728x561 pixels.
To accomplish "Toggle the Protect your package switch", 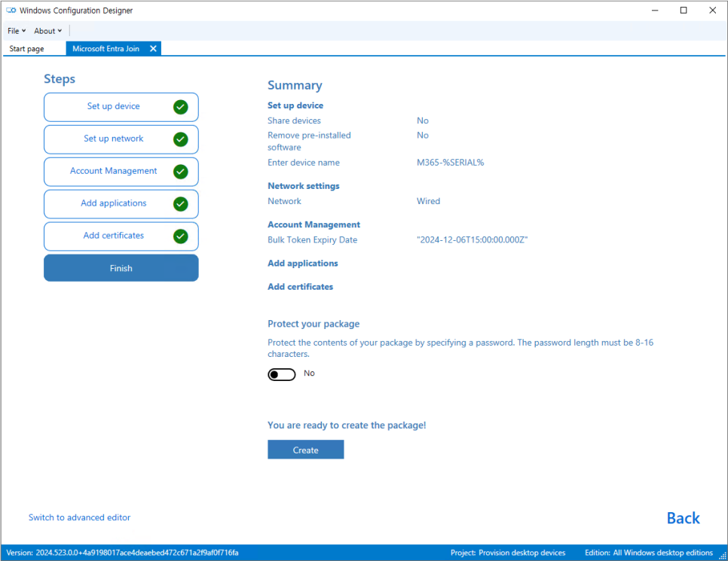I will pyautogui.click(x=281, y=374).
